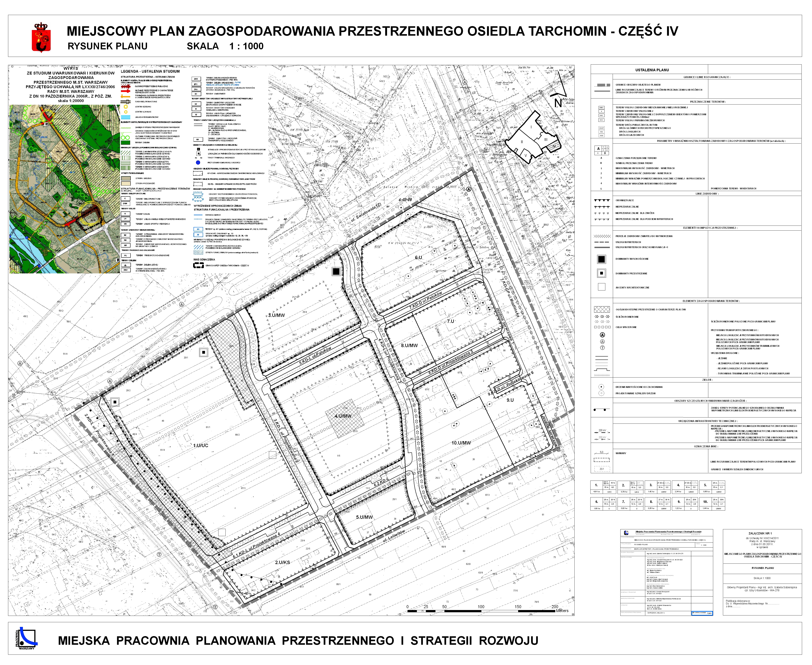
Task: Click the 'Dominanty przestrzenne' legend symbol
Action: point(601,274)
